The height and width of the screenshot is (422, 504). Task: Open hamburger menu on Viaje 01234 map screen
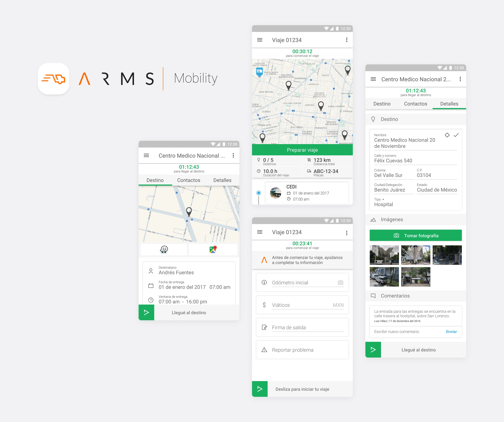pyautogui.click(x=260, y=40)
